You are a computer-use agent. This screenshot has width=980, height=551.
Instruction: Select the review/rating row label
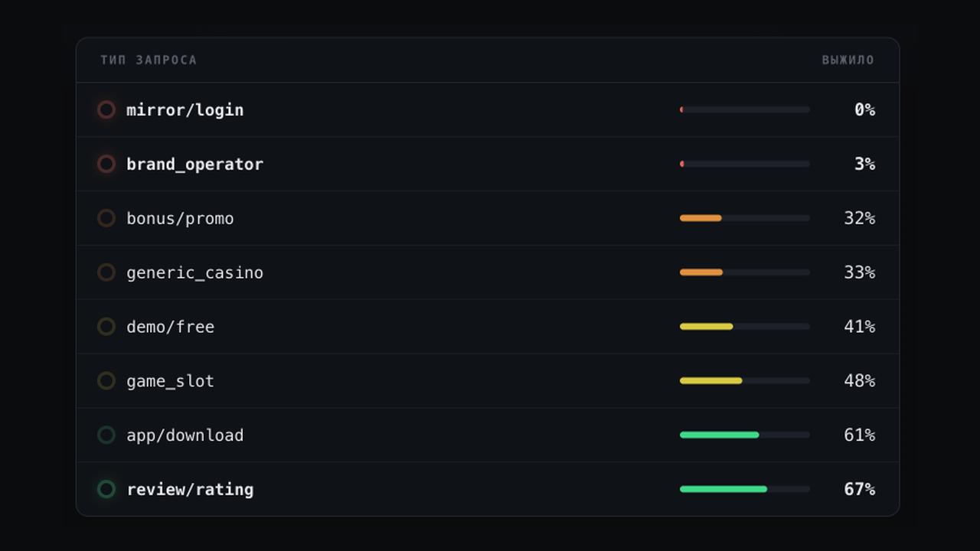coord(190,490)
